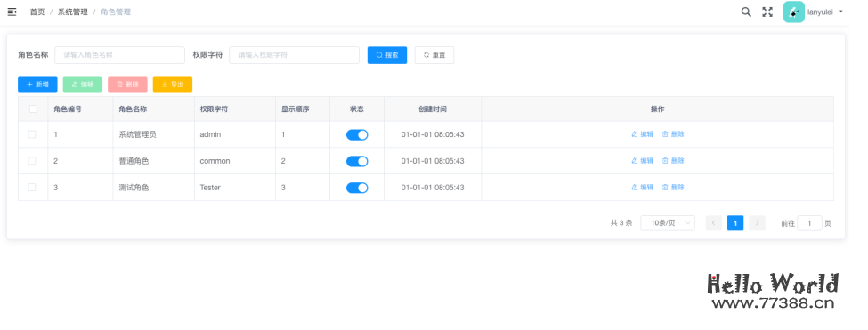Select page 1 in pagination

click(x=735, y=223)
